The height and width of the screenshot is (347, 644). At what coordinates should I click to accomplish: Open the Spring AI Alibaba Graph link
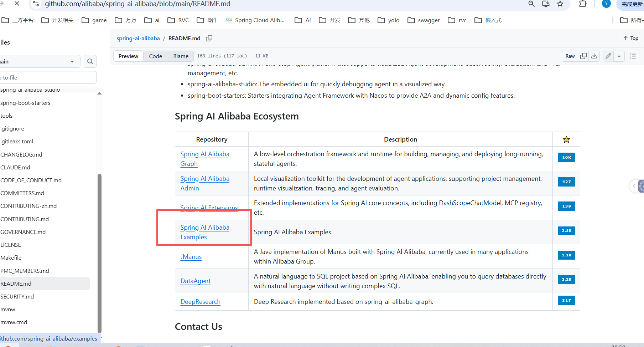[x=205, y=159]
